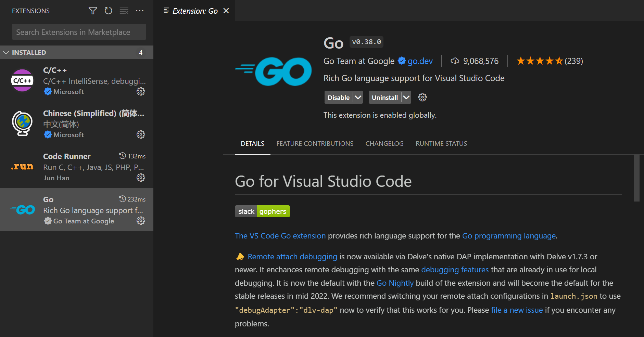Open the RUNTIME STATUS tab
This screenshot has width=644, height=337.
tap(441, 144)
